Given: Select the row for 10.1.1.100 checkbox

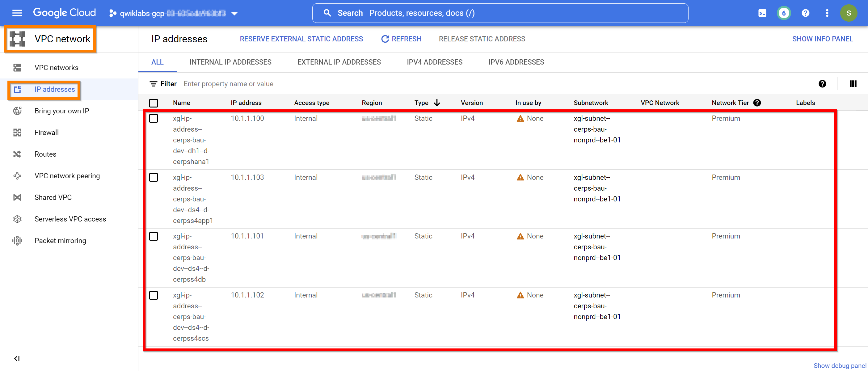Looking at the screenshot, I should pos(153,119).
